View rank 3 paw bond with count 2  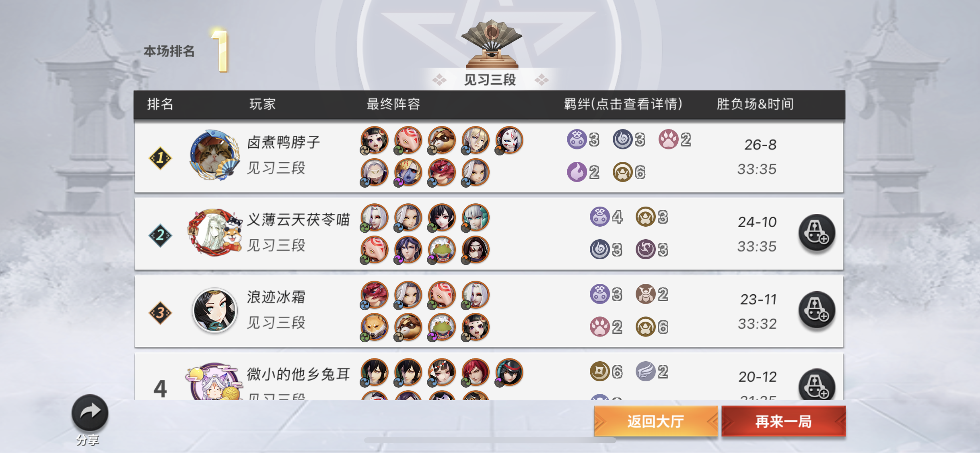click(599, 327)
